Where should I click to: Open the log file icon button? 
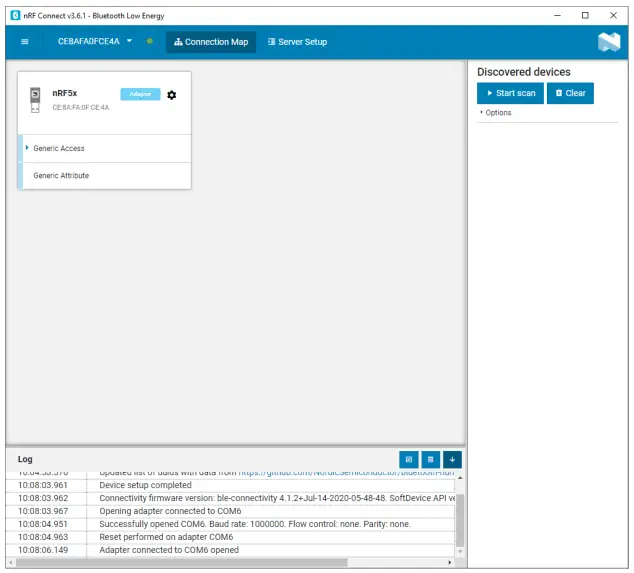click(409, 459)
